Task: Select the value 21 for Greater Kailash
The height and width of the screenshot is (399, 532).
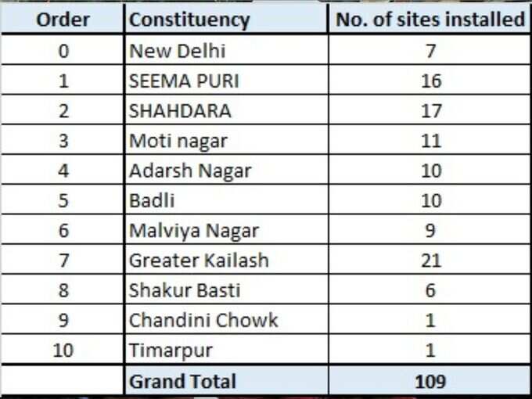Action: 430,260
